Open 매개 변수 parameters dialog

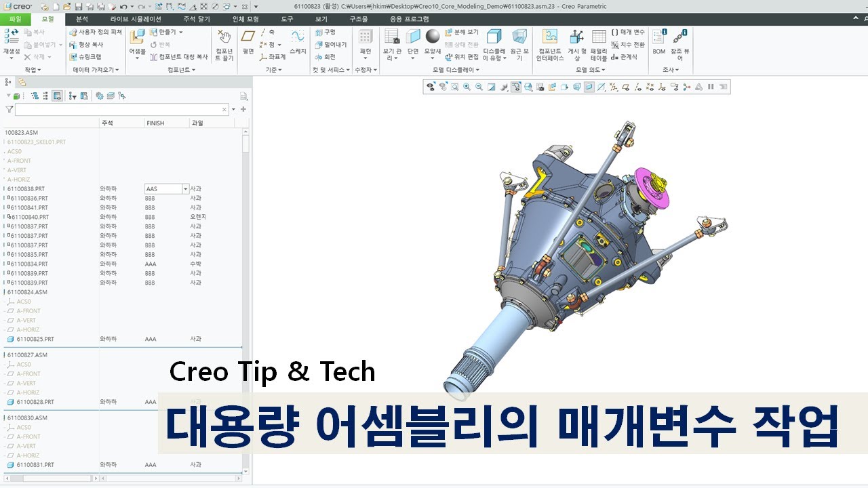tap(628, 32)
